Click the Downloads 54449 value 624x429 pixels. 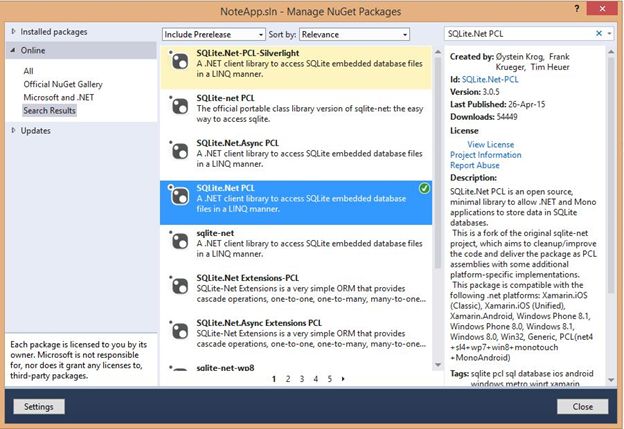[507, 117]
